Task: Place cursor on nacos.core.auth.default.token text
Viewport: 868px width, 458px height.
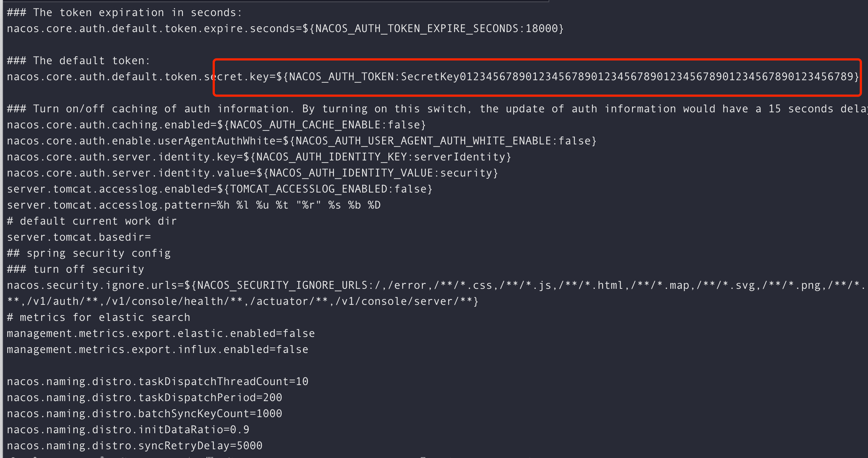Action: tap(102, 77)
